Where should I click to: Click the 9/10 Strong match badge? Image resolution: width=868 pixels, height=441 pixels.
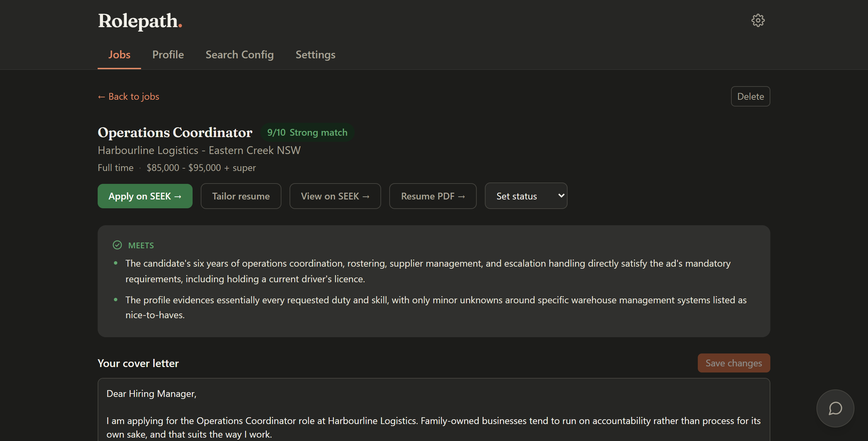coord(307,132)
